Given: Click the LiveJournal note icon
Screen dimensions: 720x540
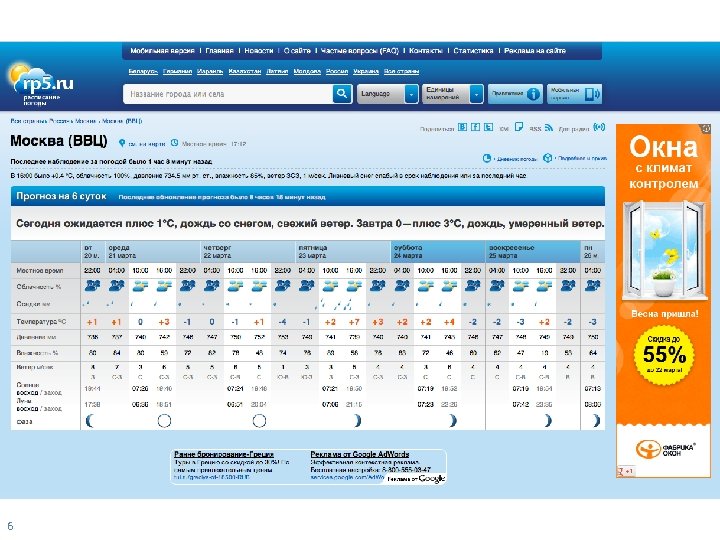Looking at the screenshot, I should click(x=519, y=127).
